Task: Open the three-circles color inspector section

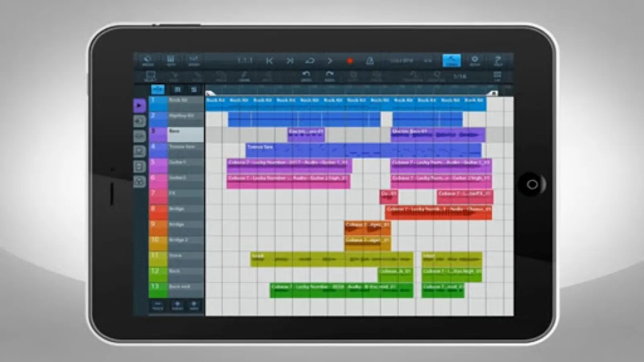Action: 139,181
